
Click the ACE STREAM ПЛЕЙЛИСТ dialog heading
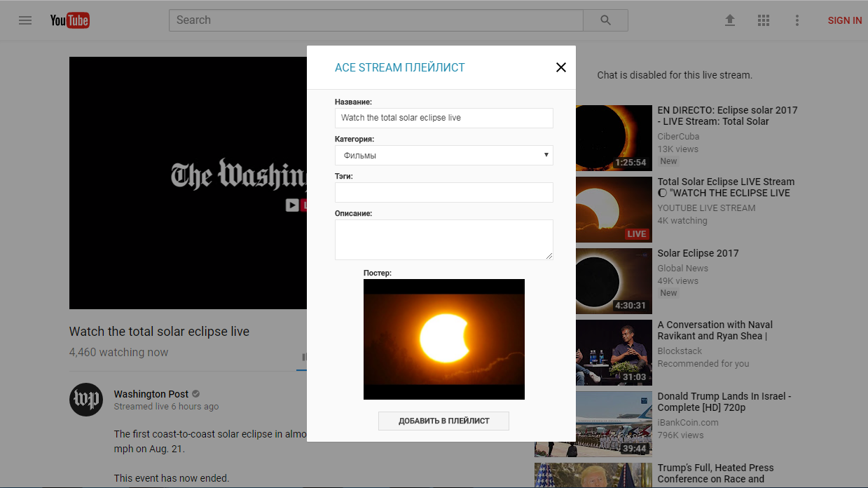[x=400, y=68]
